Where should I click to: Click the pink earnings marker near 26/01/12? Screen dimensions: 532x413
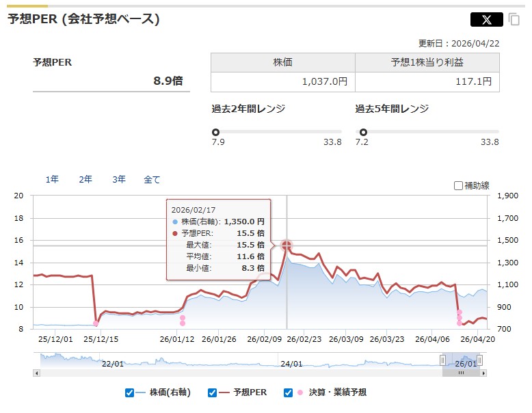(x=183, y=320)
